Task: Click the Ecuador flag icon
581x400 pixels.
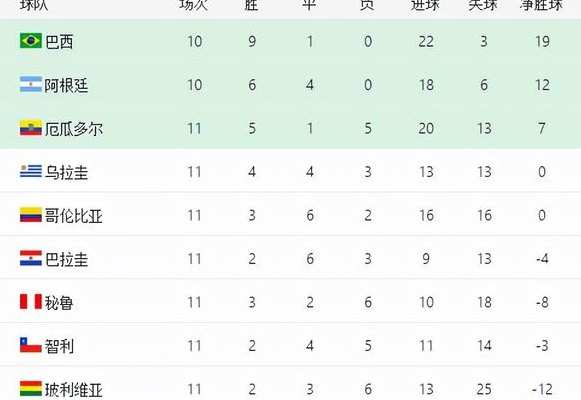Action: point(31,128)
